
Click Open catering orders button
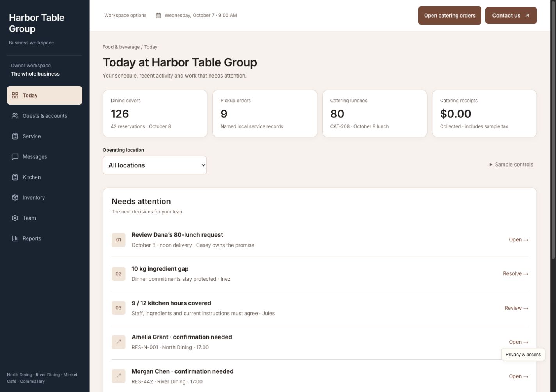[450, 16]
